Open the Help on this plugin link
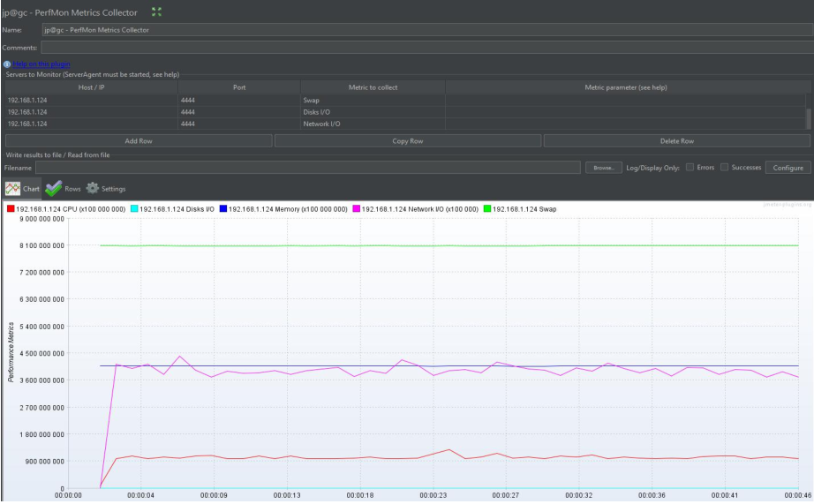 (x=41, y=64)
